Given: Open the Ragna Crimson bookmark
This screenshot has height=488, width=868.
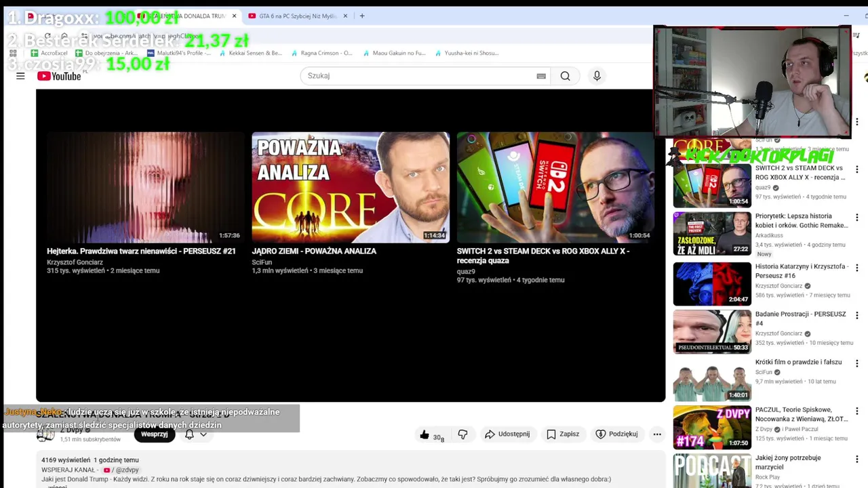Looking at the screenshot, I should coord(321,53).
